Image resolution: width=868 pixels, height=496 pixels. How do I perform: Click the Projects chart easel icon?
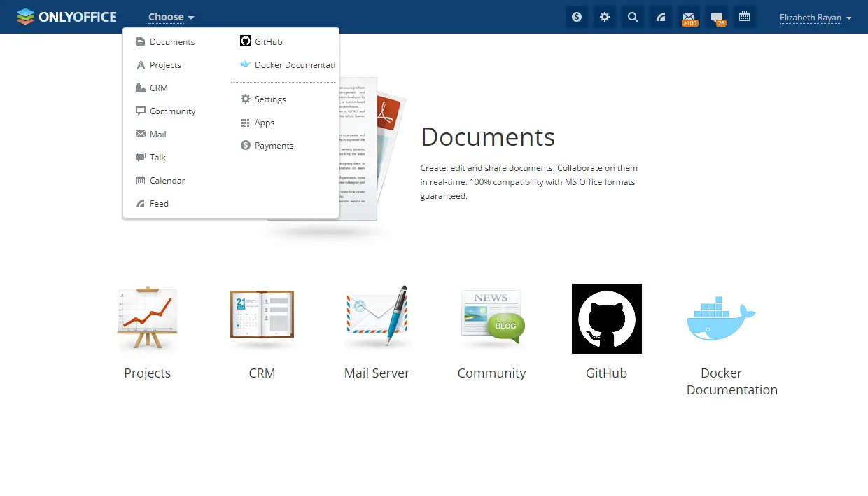147,318
